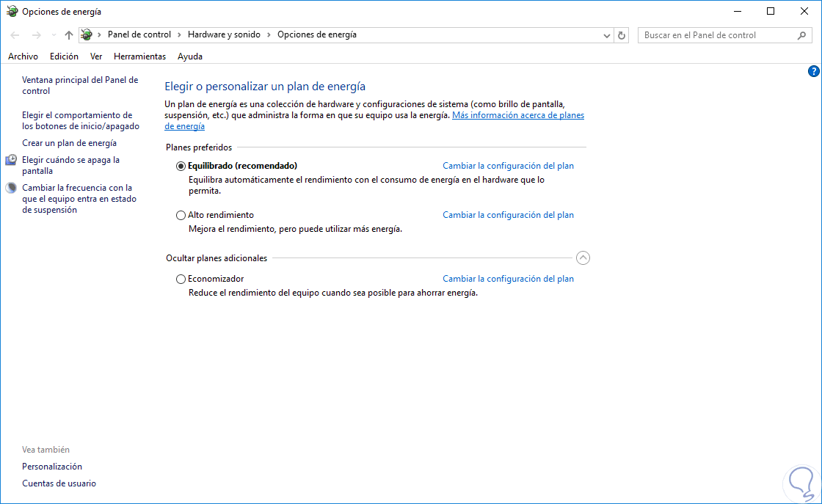Click text 'Mejora el rendimiento, pero puede utilizar más energía'
The height and width of the screenshot is (504, 822).
click(x=295, y=229)
